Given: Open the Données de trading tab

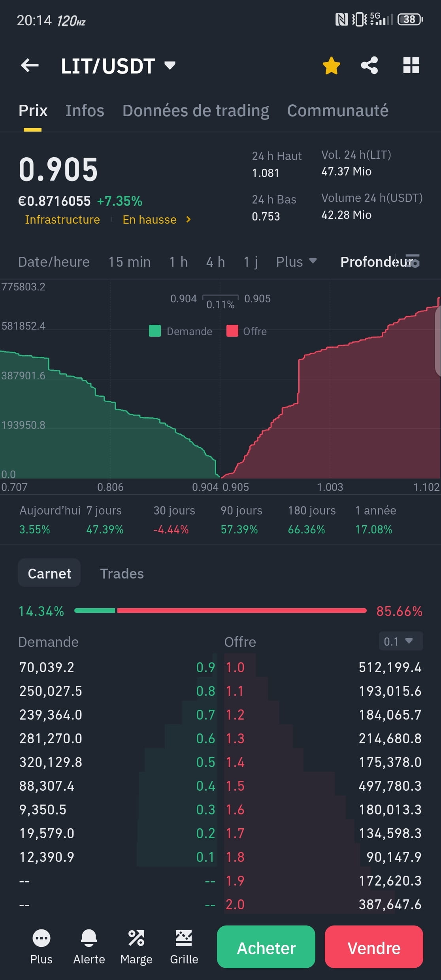Looking at the screenshot, I should tap(196, 111).
